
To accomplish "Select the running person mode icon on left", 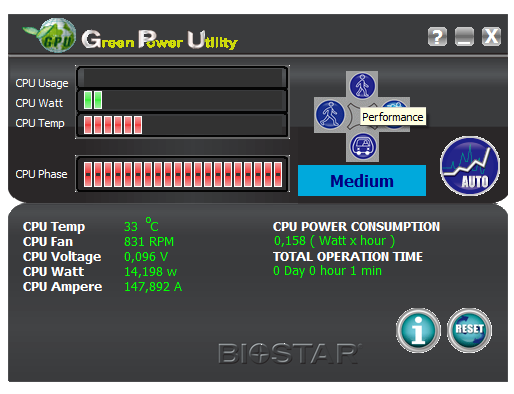I will tap(330, 114).
